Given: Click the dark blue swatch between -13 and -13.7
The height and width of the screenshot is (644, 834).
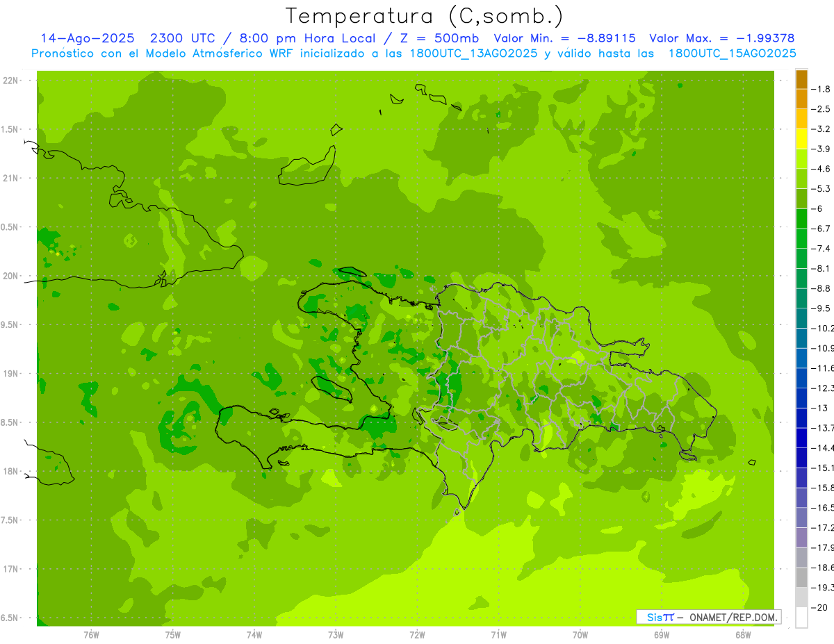Looking at the screenshot, I should tap(801, 418).
